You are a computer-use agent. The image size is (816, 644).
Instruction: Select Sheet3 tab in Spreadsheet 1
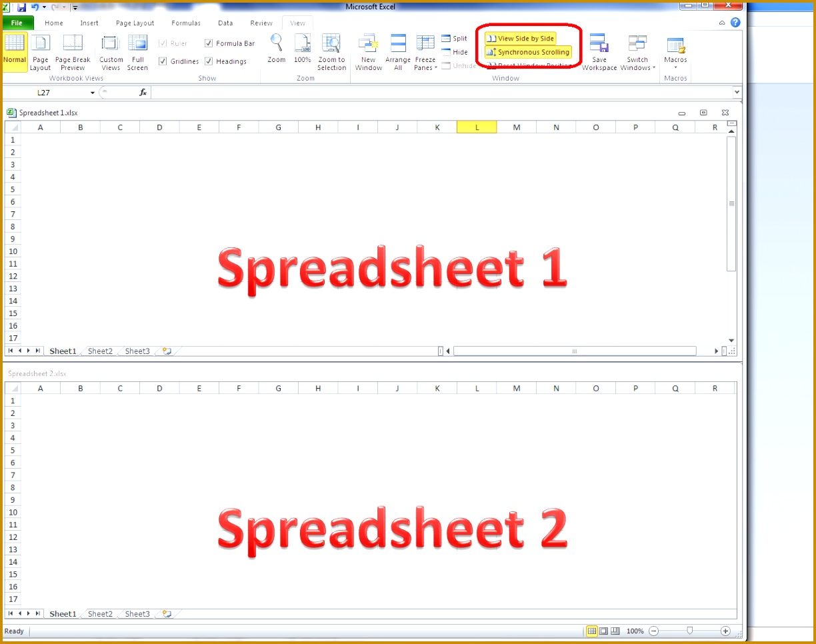click(x=137, y=351)
